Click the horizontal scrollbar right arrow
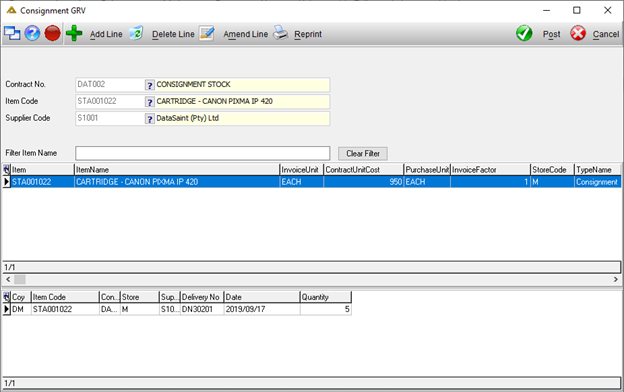This screenshot has height=392, width=624. tap(616, 279)
